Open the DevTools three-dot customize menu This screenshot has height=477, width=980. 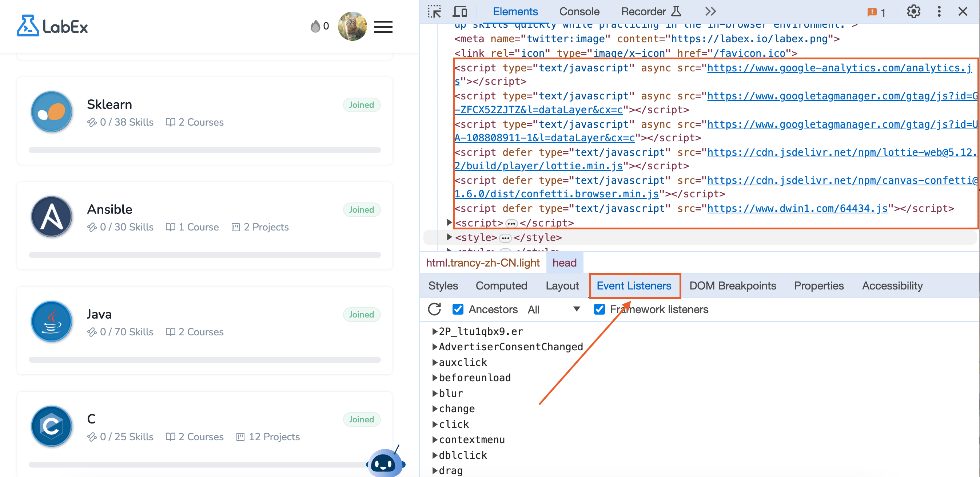[x=939, y=11]
